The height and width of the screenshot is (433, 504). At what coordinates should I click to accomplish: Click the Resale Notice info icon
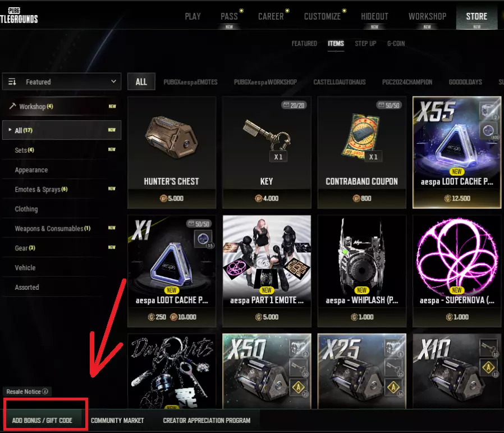click(45, 391)
